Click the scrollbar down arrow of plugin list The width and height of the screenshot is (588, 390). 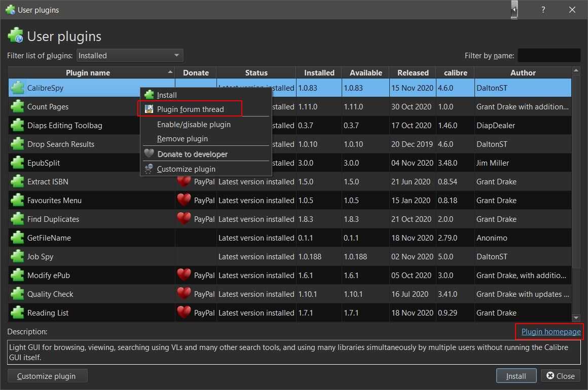tap(576, 318)
